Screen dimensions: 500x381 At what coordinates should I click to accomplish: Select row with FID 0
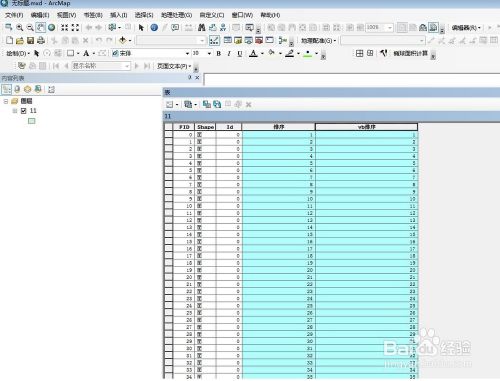point(169,135)
